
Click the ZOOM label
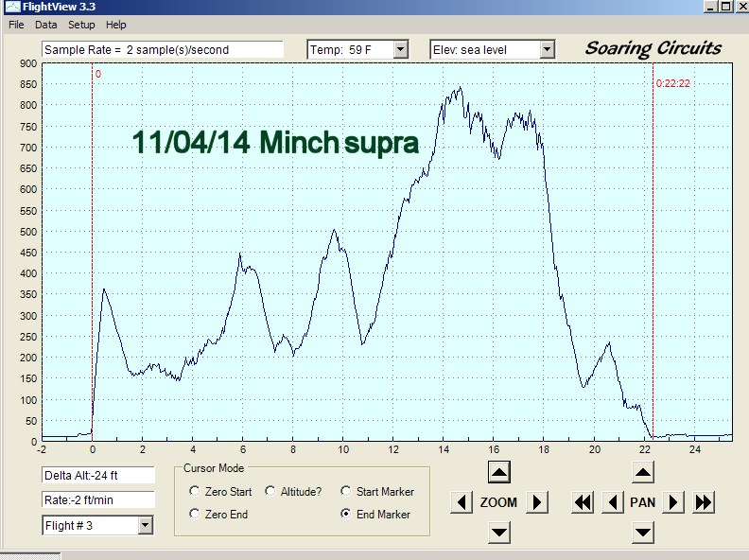pyautogui.click(x=498, y=502)
